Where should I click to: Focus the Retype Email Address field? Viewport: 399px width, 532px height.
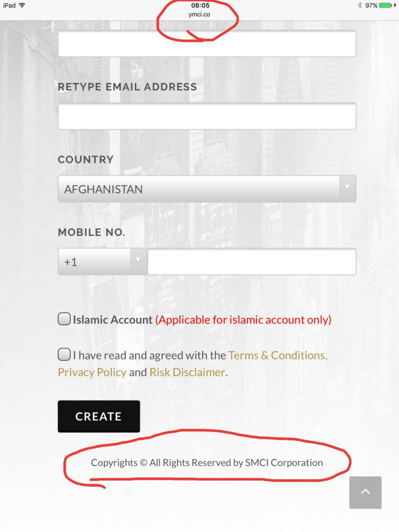tap(207, 116)
